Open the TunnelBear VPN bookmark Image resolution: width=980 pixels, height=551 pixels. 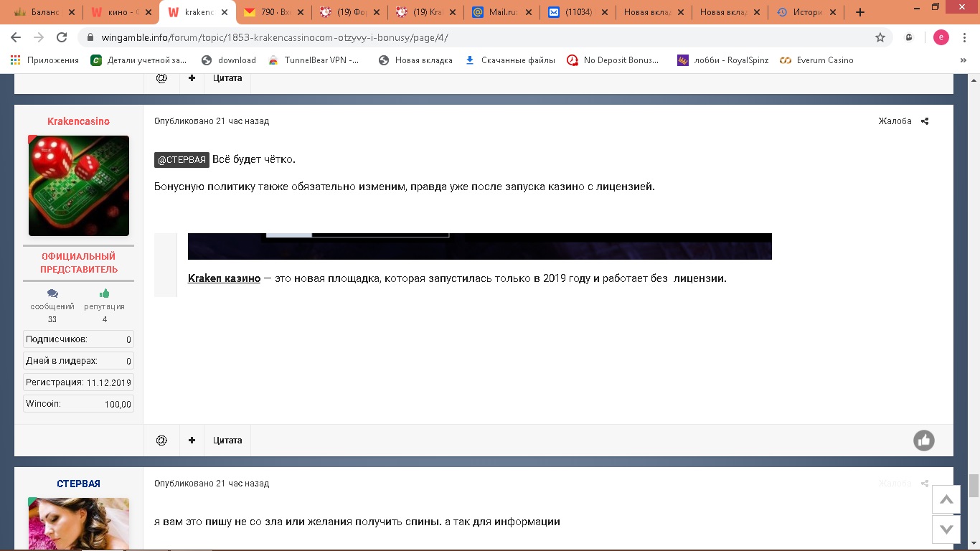point(314,60)
